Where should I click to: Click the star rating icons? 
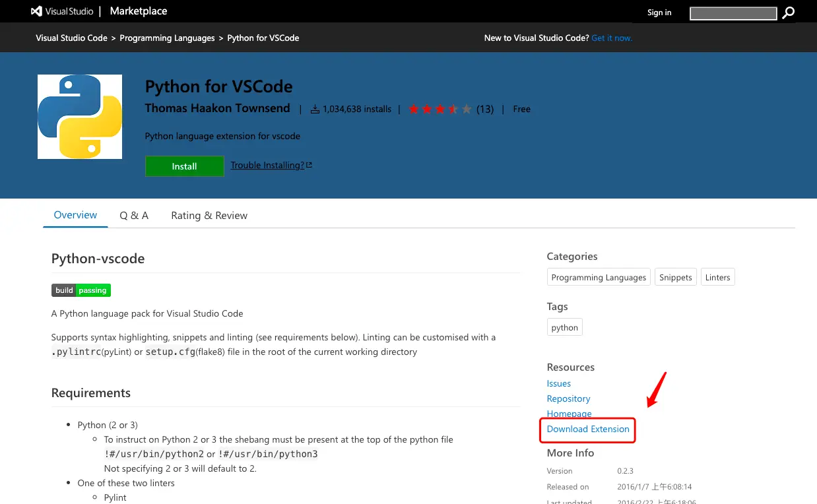[x=440, y=109]
